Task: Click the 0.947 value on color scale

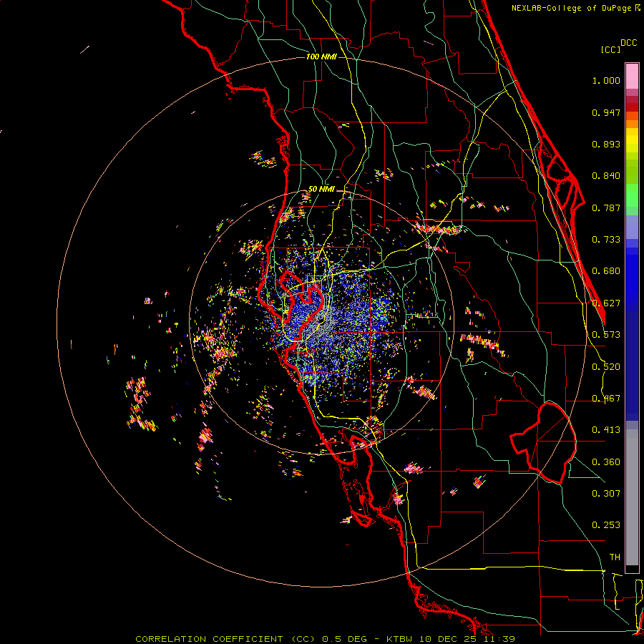Action: pos(606,112)
